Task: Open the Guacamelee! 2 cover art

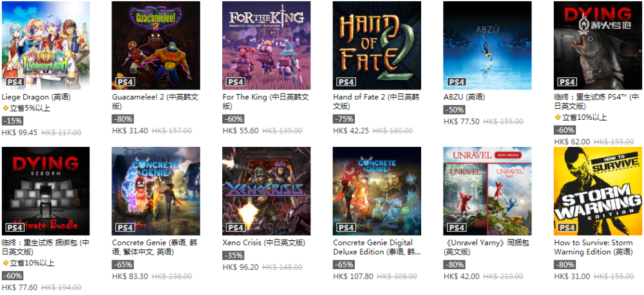Action: pyautogui.click(x=156, y=45)
